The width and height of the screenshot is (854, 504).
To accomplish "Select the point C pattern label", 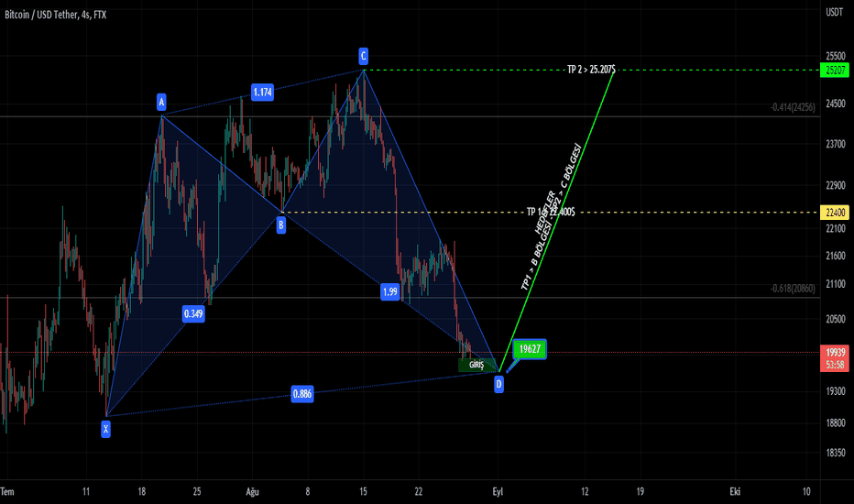I will point(364,56).
